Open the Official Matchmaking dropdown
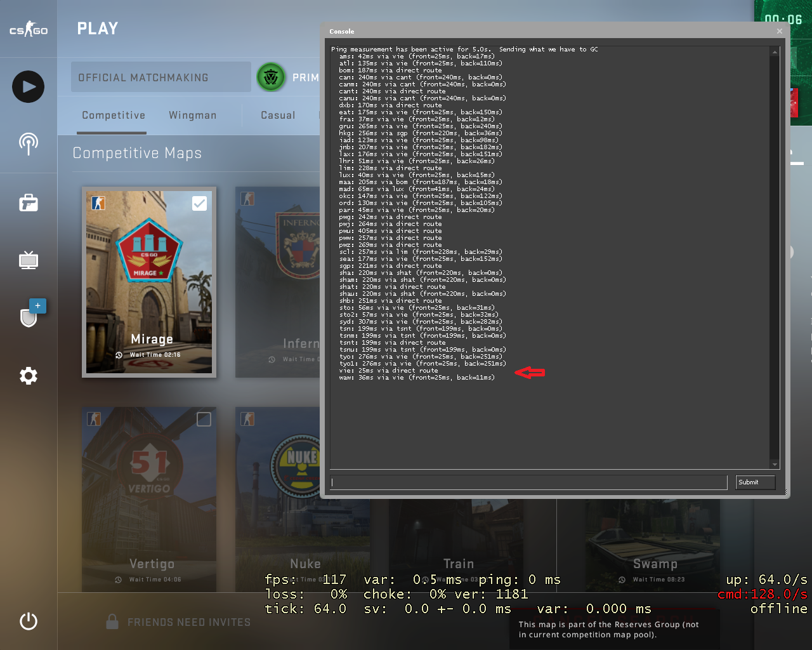 [x=161, y=77]
